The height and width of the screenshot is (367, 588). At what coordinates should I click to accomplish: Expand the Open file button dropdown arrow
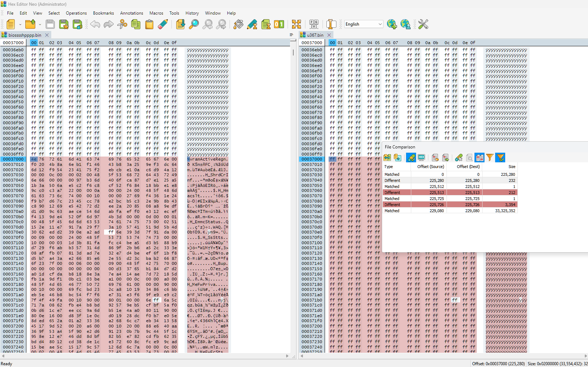[40, 25]
